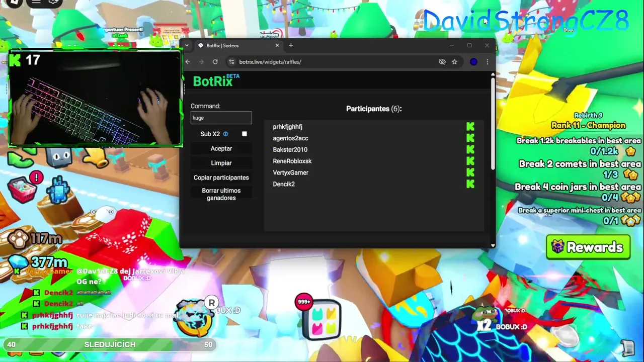Click the Sledujících follower goal bar

110,344
